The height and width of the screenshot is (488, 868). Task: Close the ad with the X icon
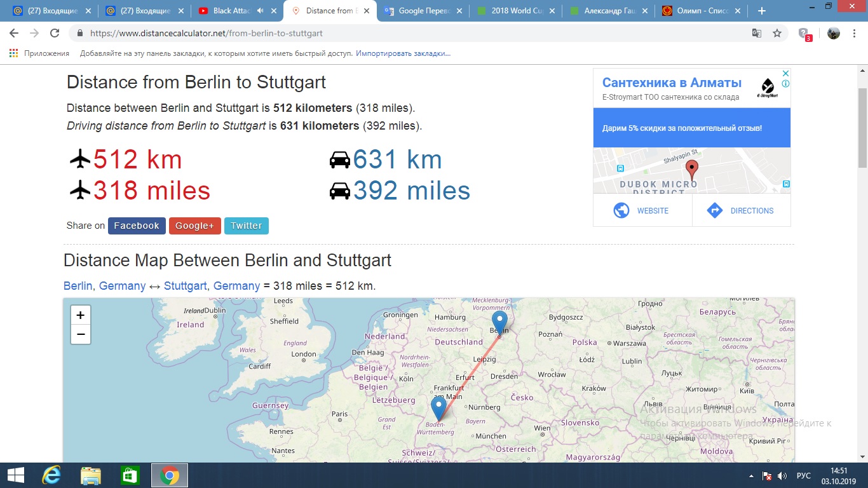click(x=785, y=73)
